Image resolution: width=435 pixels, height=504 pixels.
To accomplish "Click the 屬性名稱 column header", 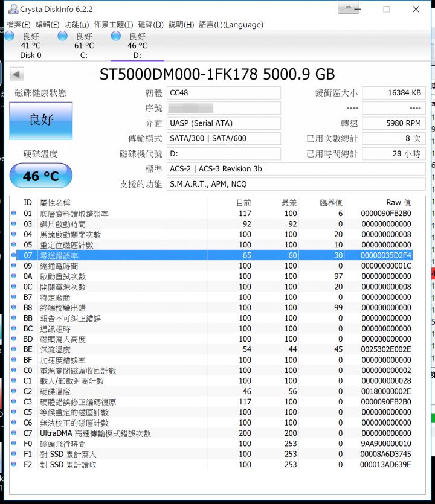I will point(55,203).
